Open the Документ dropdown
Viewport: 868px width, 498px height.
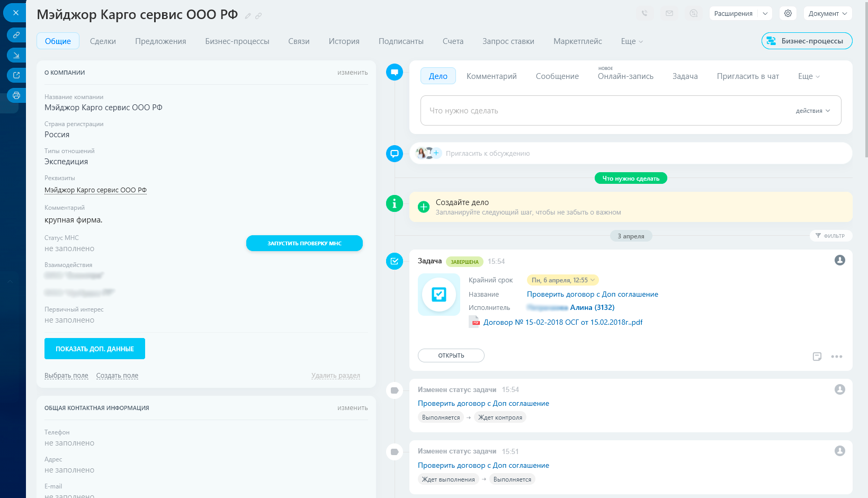click(827, 13)
